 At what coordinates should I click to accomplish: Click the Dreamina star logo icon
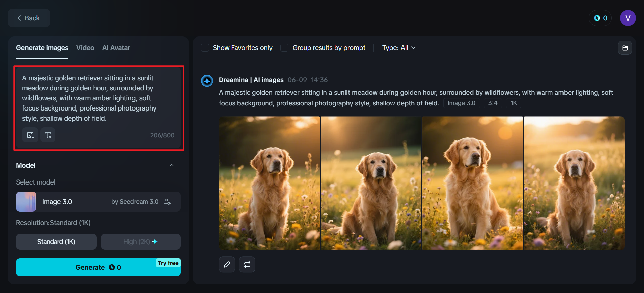tap(207, 81)
